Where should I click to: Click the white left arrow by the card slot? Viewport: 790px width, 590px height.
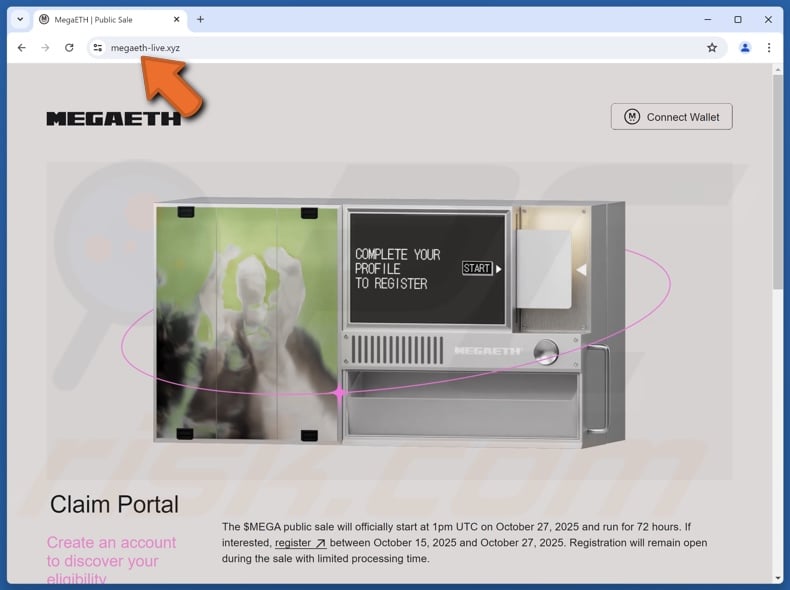[581, 270]
